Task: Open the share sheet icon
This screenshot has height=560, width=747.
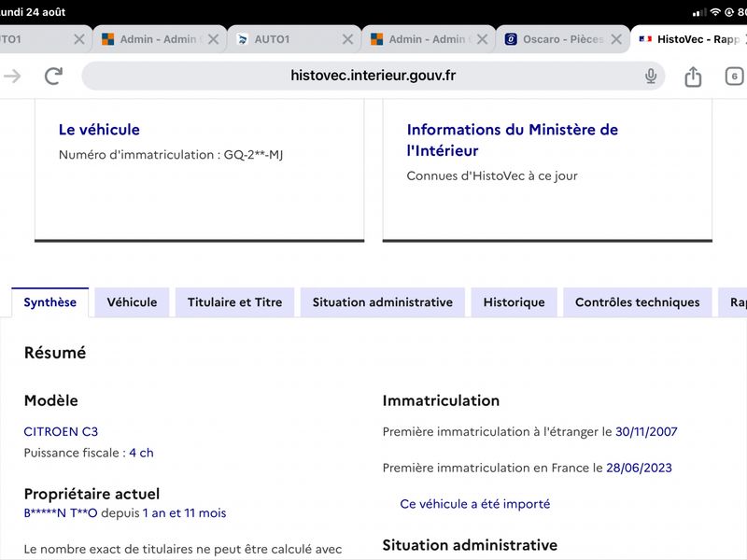Action: click(693, 77)
